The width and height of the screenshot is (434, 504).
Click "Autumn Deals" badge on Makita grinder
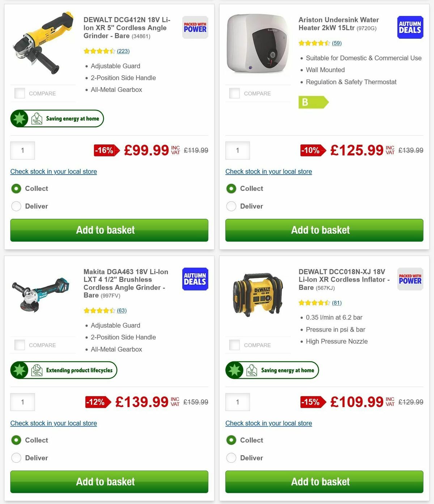195,279
